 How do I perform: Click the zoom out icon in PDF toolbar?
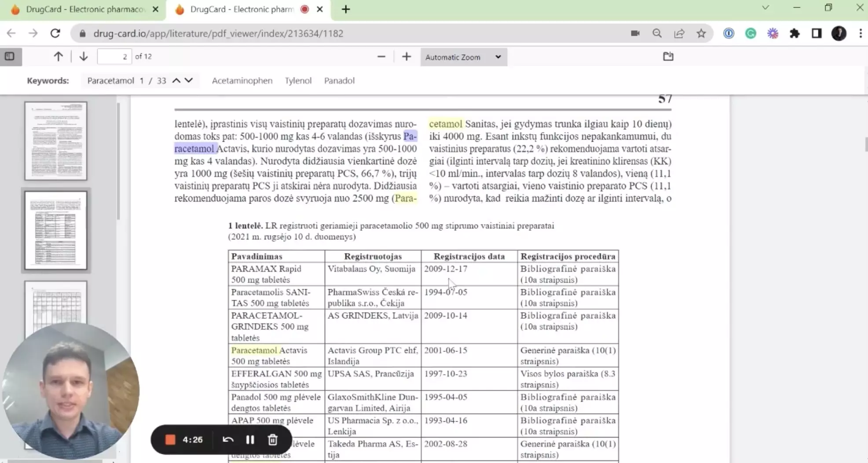381,56
